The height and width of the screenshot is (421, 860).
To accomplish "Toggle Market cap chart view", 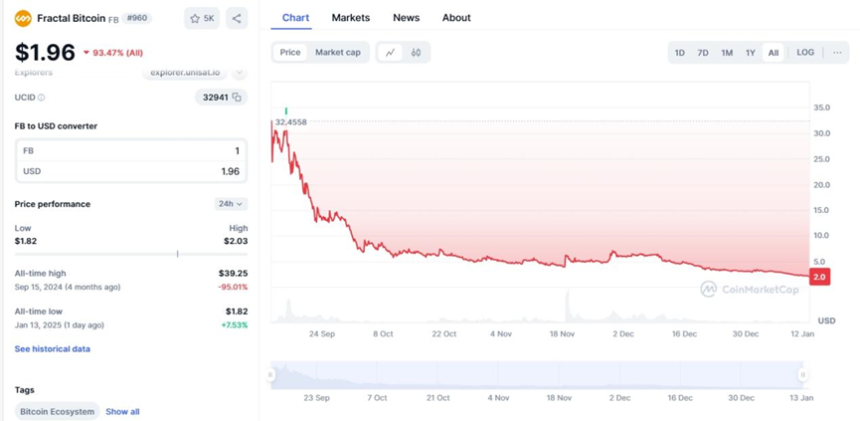I will point(338,52).
